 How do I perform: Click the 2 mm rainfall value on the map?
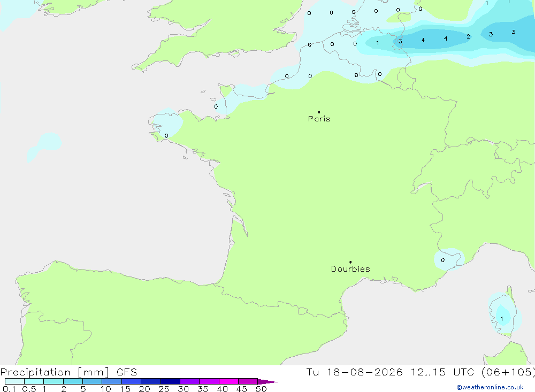point(468,36)
